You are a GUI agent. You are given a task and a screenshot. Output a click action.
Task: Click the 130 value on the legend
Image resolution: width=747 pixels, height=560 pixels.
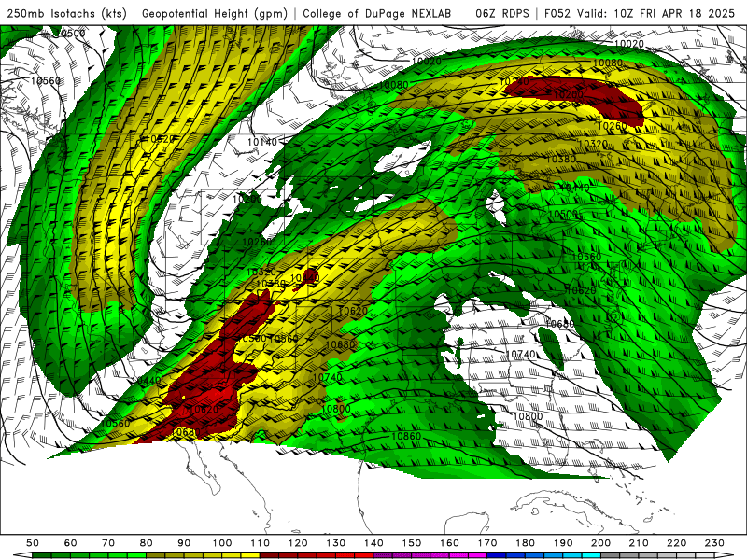[x=336, y=543]
